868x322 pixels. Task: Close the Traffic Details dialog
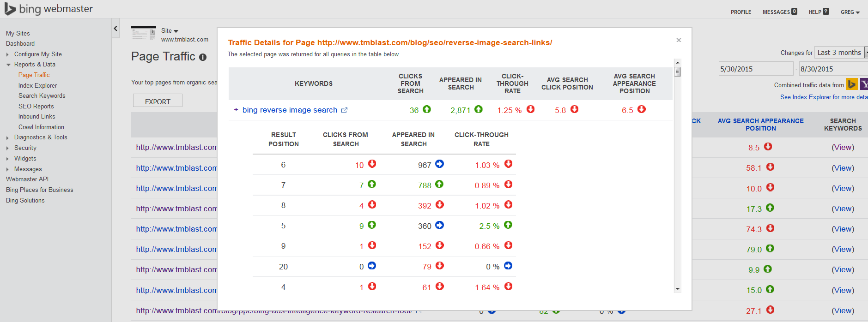(x=679, y=40)
